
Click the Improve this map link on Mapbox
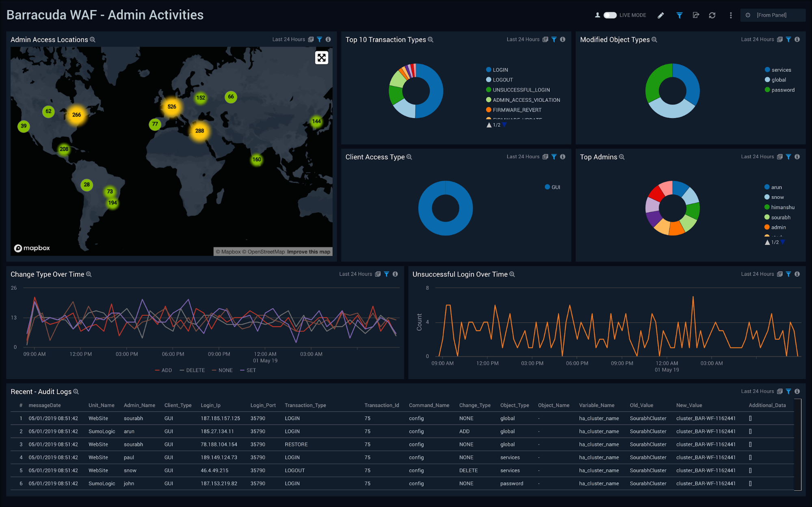[x=308, y=252]
